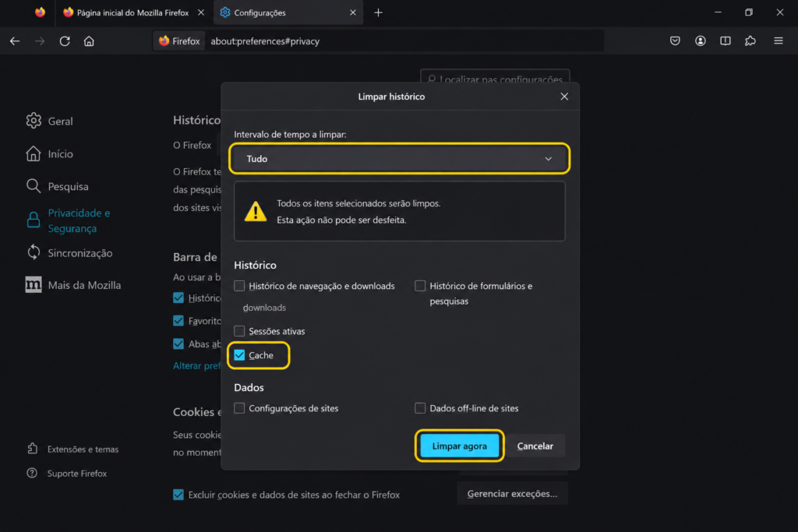Screen dimensions: 798x532
Task: Open the Pesquisa settings category
Action: 69,186
